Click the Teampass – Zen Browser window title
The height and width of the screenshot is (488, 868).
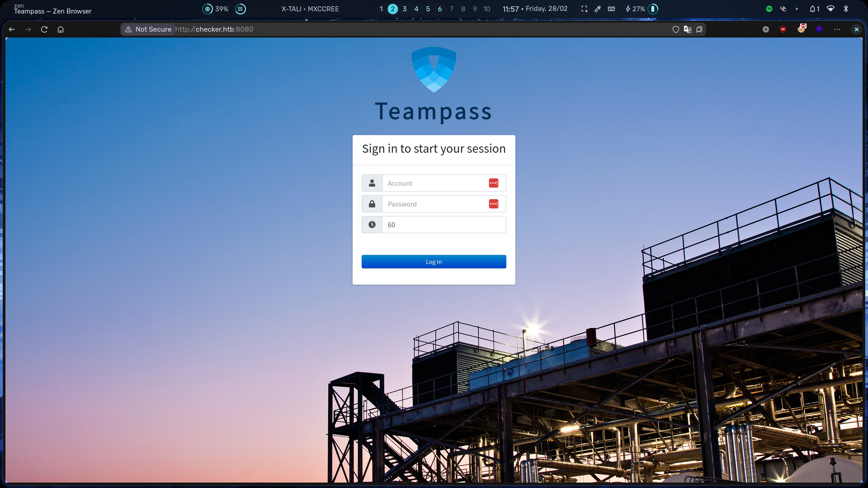52,11
